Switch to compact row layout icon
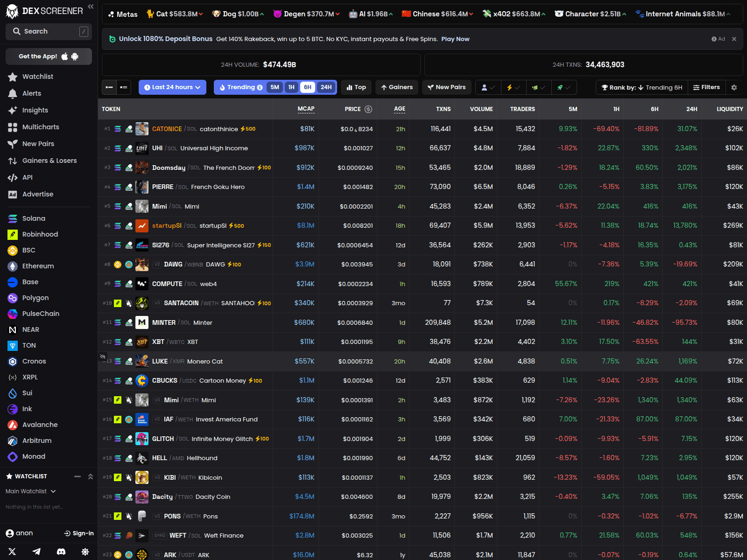Image resolution: width=747 pixels, height=560 pixels. 109,87
